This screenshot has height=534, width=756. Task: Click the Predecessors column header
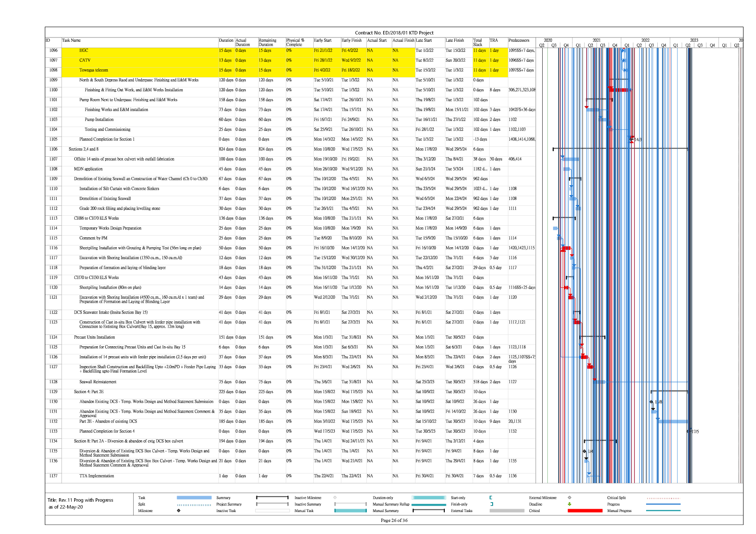[519, 40]
